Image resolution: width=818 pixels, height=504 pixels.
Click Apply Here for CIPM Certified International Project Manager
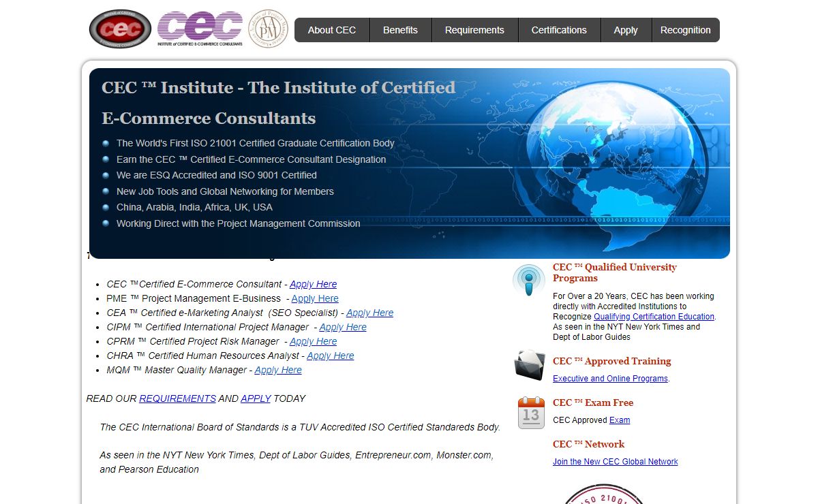point(343,327)
